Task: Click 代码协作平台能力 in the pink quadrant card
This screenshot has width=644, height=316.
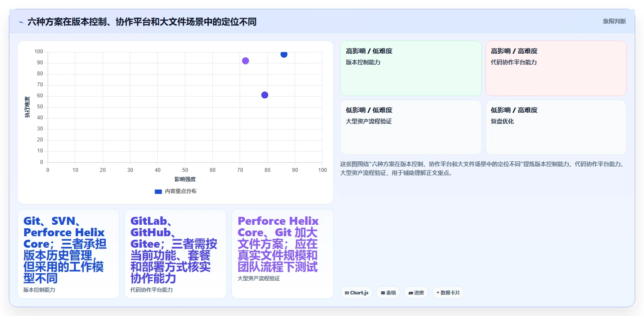Action: (x=514, y=62)
